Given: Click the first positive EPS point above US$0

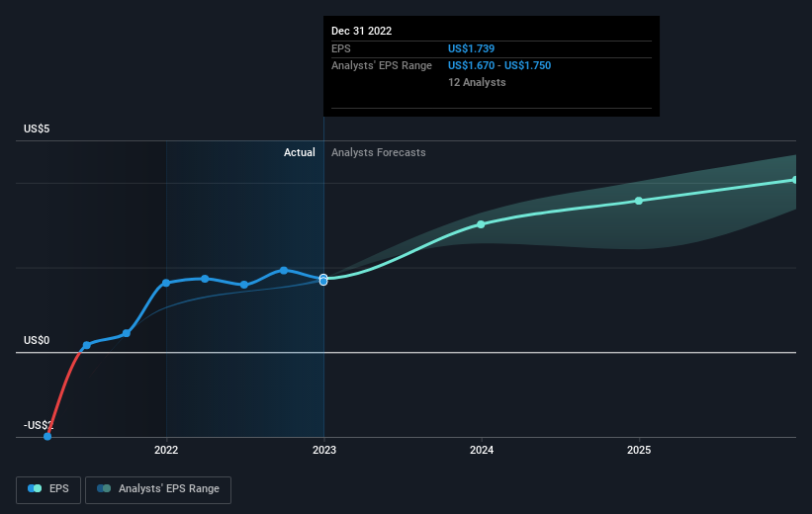Looking at the screenshot, I should tap(86, 345).
